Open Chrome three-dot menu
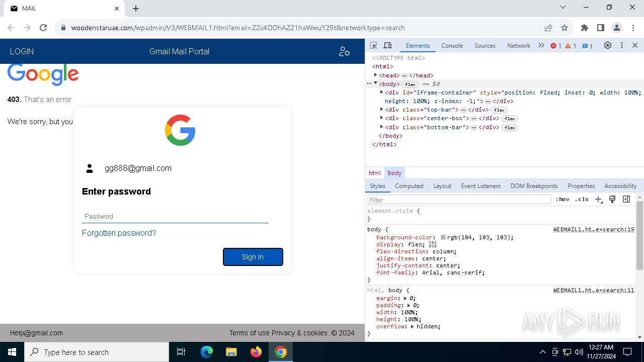The width and height of the screenshot is (644, 362). click(632, 28)
